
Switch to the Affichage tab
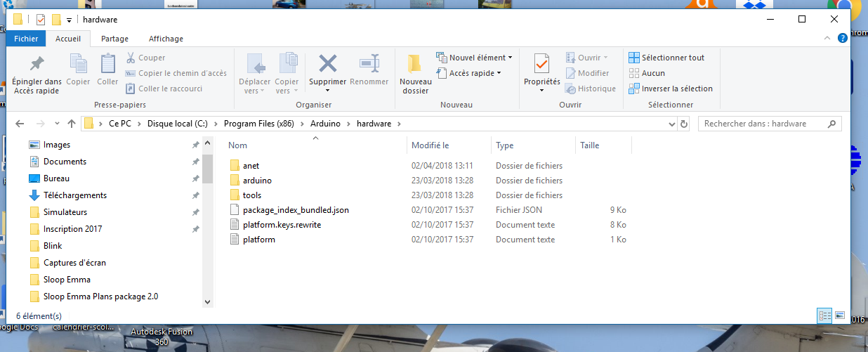[166, 39]
